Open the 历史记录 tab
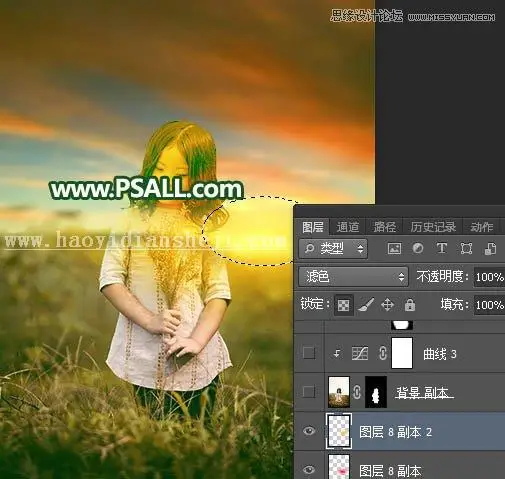Viewport: 505px width, 479px height. point(433,227)
